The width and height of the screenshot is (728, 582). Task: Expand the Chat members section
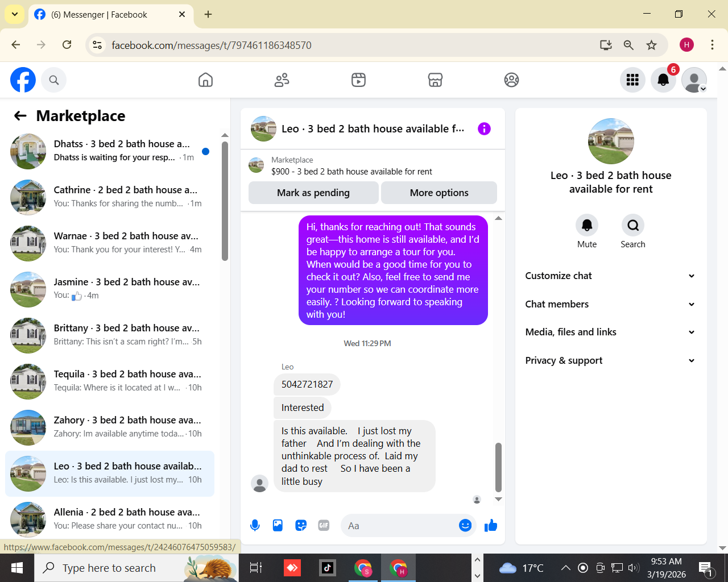click(610, 304)
